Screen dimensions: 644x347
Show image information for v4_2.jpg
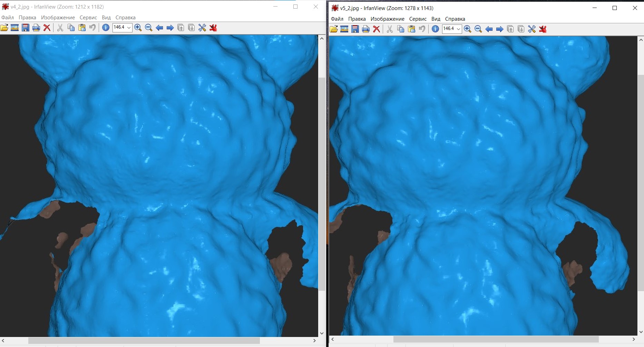point(106,28)
